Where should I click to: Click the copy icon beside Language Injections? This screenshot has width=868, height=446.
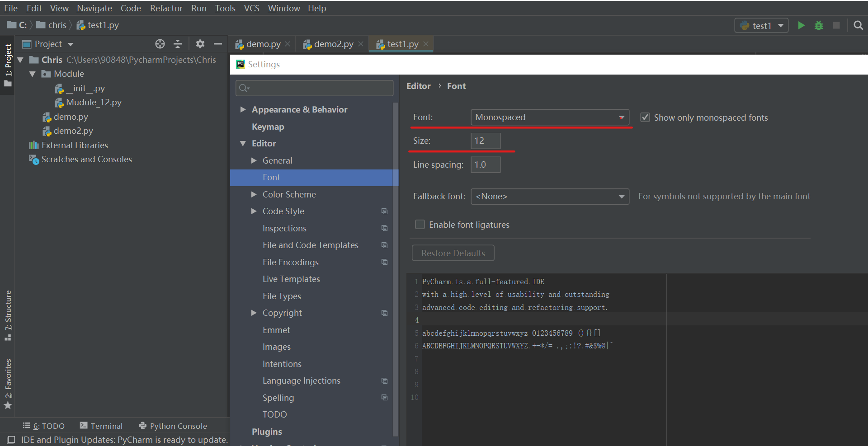384,381
